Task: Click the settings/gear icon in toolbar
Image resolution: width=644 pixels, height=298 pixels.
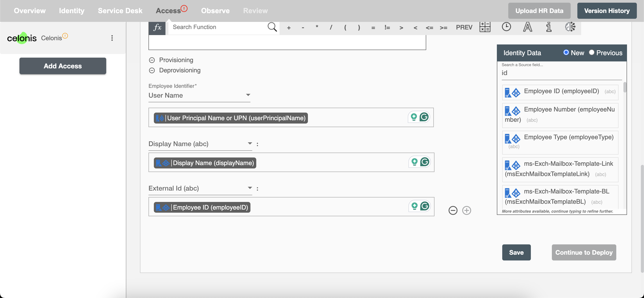Action: [571, 27]
